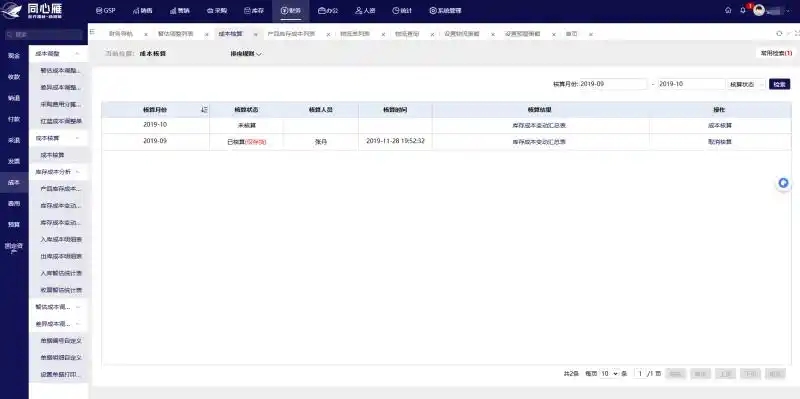800x399 pixels.
Task: Close the 成本核算 tab
Action: [256, 34]
